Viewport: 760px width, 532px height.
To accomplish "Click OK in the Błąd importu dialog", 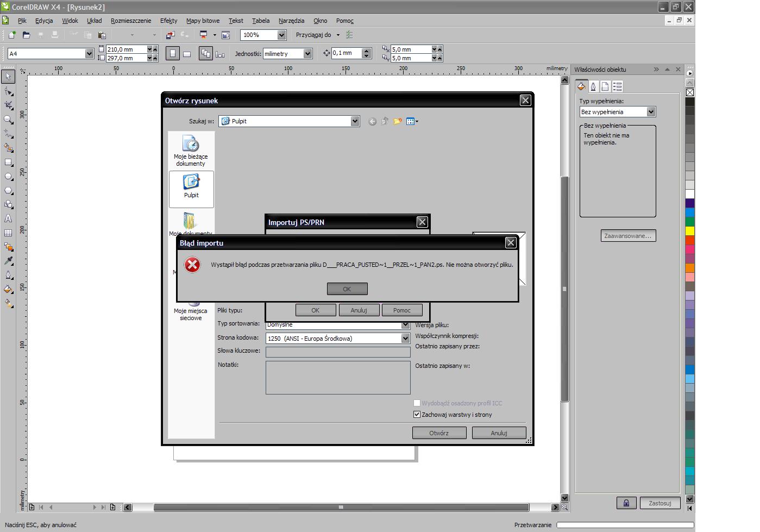I will pos(347,289).
